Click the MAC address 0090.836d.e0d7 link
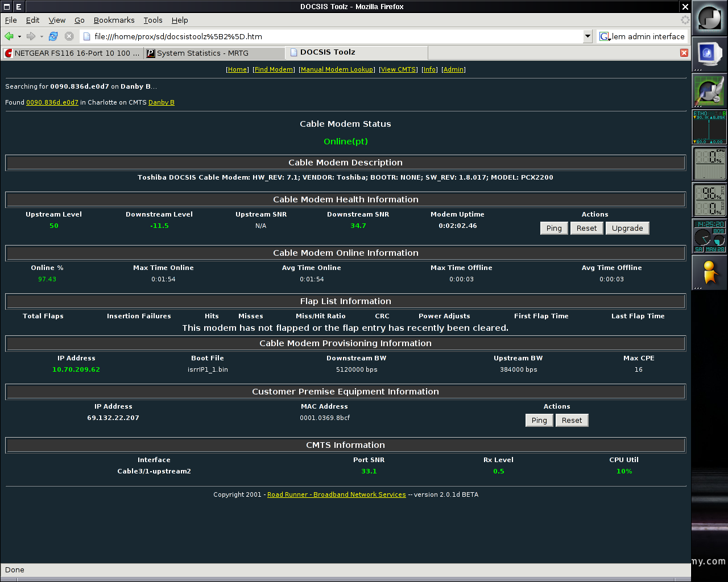Image resolution: width=728 pixels, height=582 pixels. [x=52, y=102]
